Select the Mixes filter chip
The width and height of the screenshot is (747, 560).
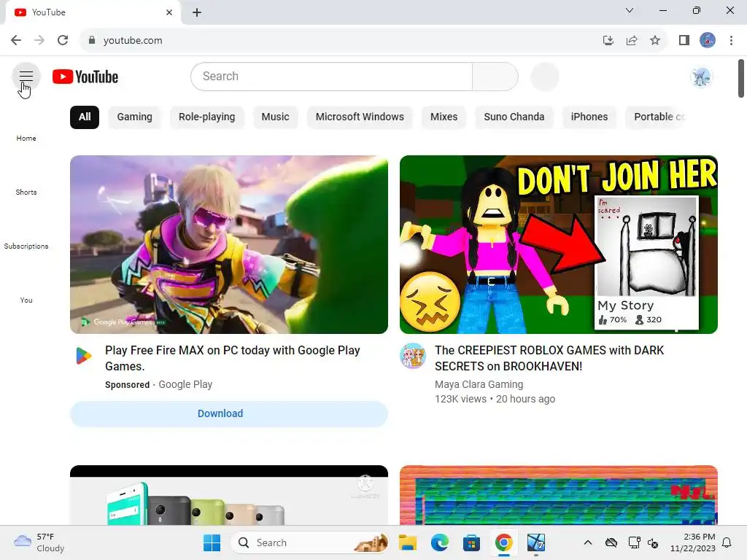click(x=444, y=117)
